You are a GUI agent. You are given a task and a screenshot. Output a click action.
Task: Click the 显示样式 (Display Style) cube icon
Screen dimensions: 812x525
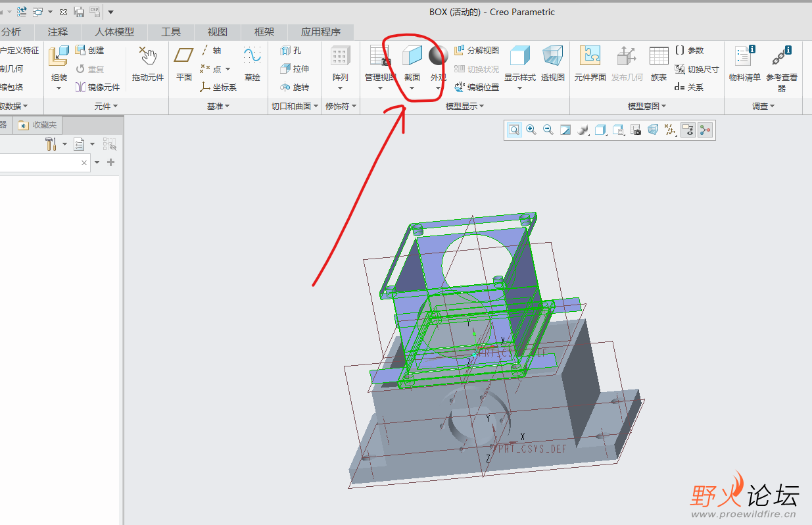click(x=520, y=55)
